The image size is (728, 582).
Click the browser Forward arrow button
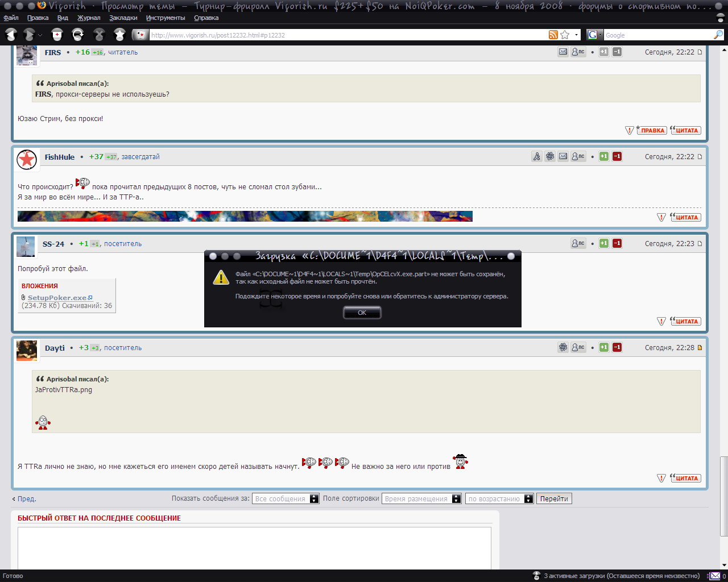[30, 35]
